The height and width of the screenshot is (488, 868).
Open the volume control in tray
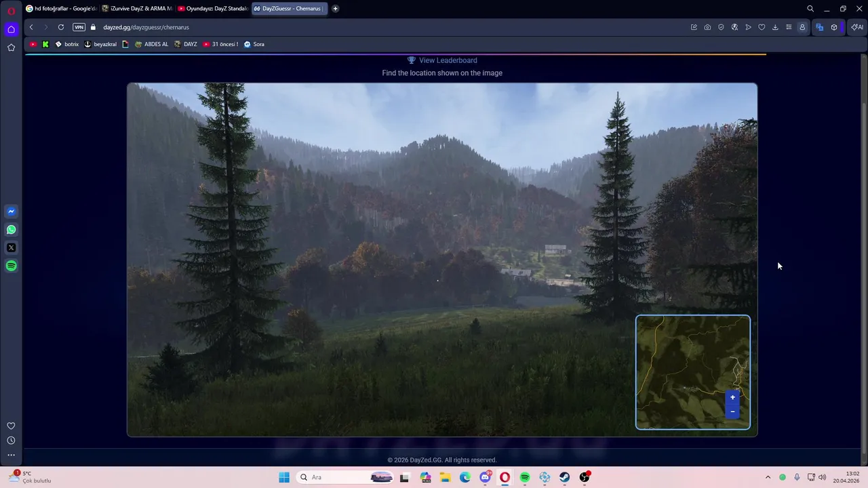(x=823, y=477)
